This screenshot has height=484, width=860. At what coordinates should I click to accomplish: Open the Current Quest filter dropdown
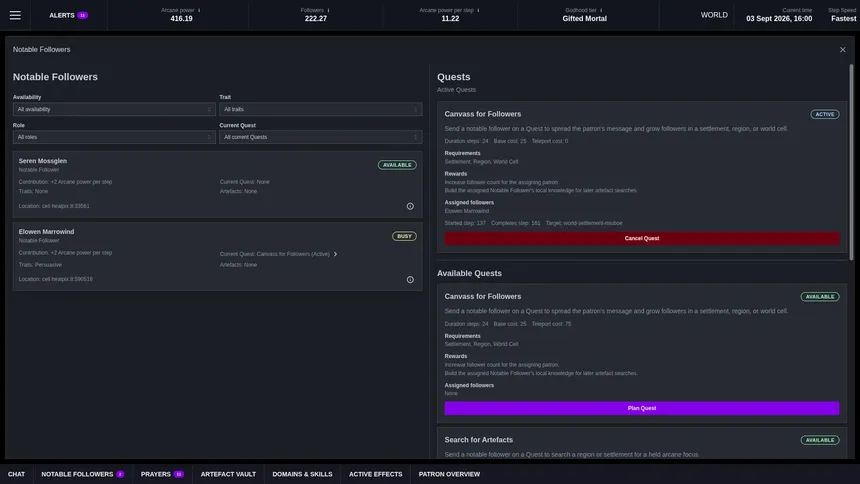320,137
